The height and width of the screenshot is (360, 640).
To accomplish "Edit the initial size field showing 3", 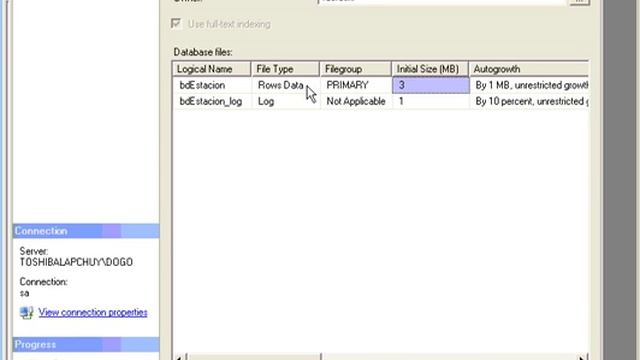I will pos(431,85).
